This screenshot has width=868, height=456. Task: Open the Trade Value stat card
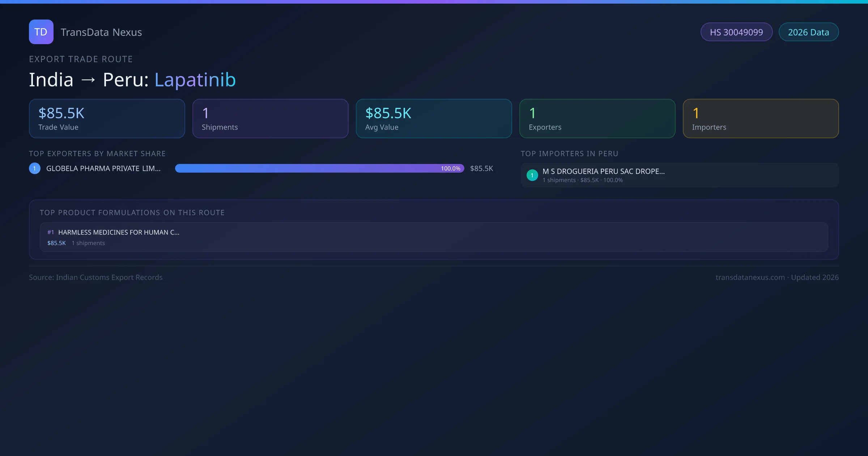(x=107, y=119)
